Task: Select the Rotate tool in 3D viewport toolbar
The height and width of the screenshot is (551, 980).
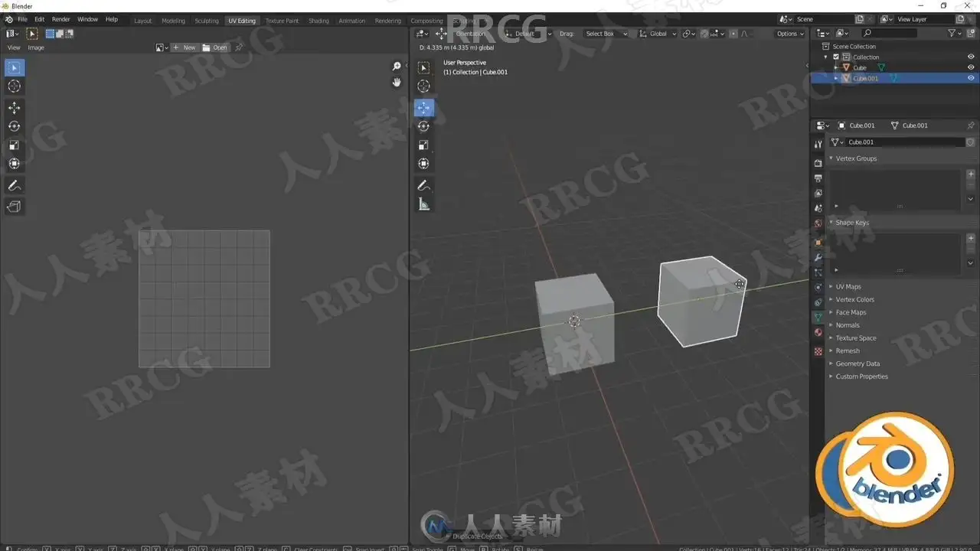Action: 423,126
